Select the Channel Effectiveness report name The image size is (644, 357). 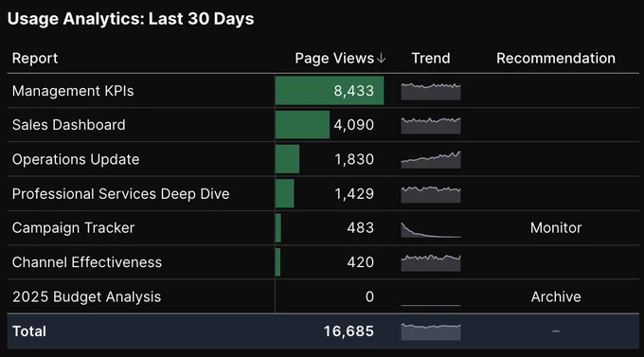87,262
